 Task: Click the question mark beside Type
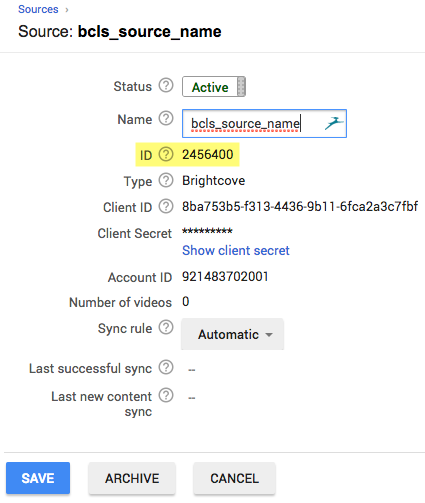pos(166,180)
